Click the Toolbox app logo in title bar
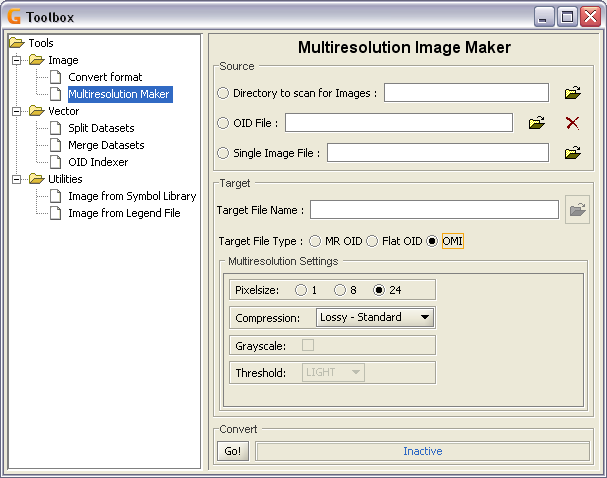 14,17
